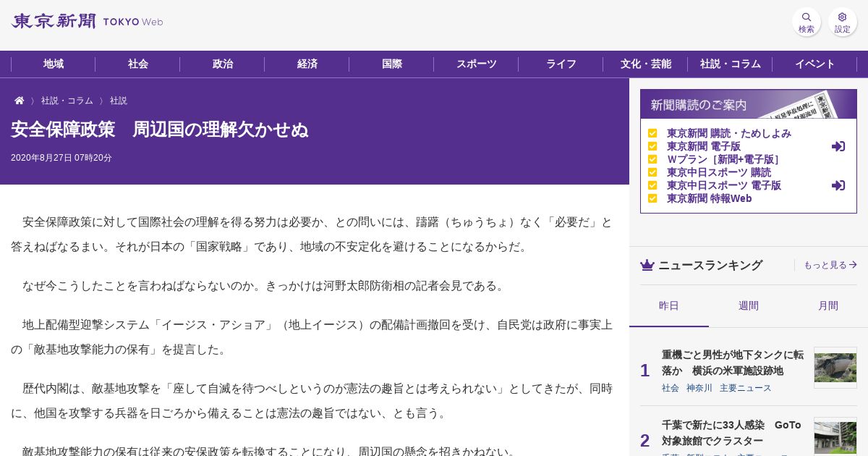Image resolution: width=868 pixels, height=456 pixels.
Task: Open 東京中日スポーツ 購読 link
Action: [719, 172]
